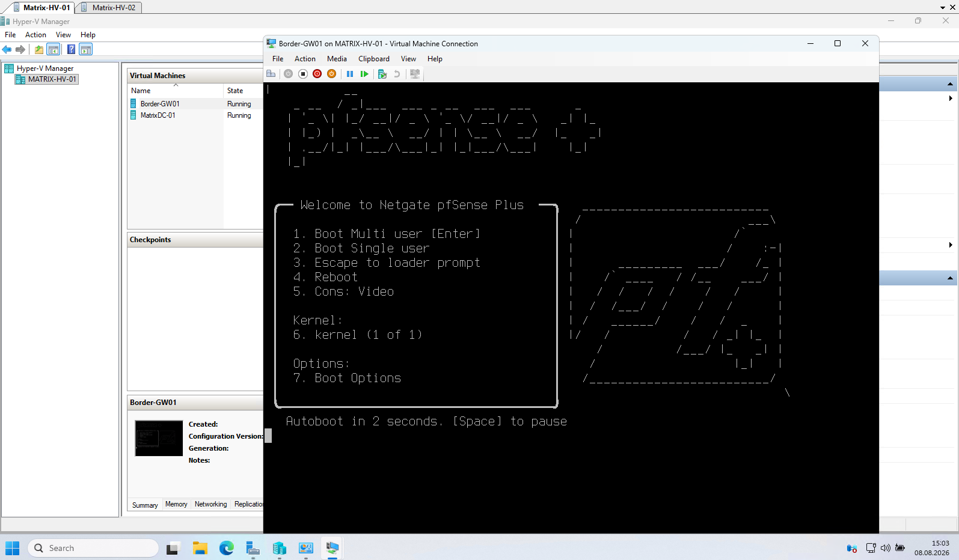Open Microsoft Edge from the taskbar
The width and height of the screenshot is (959, 560).
point(227,548)
